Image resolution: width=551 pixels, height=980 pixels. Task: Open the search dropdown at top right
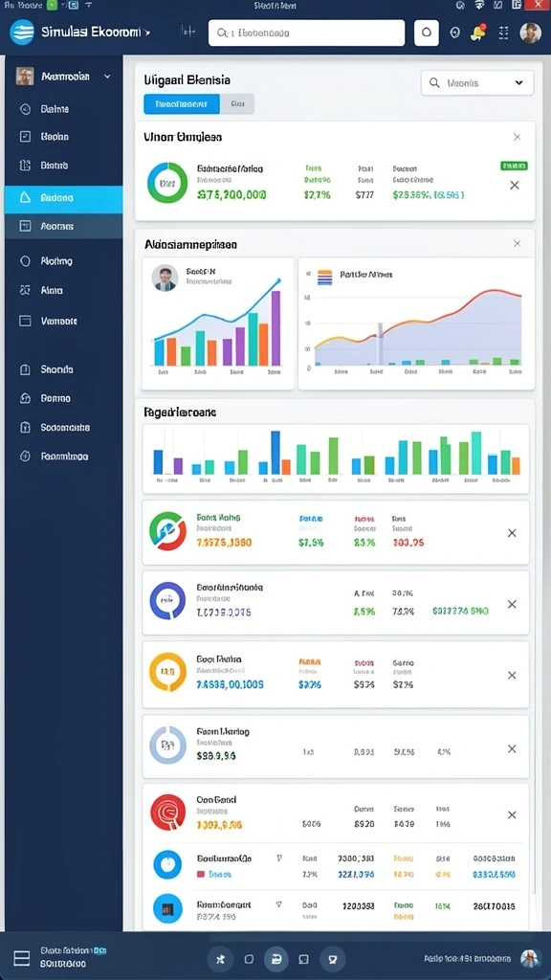477,82
